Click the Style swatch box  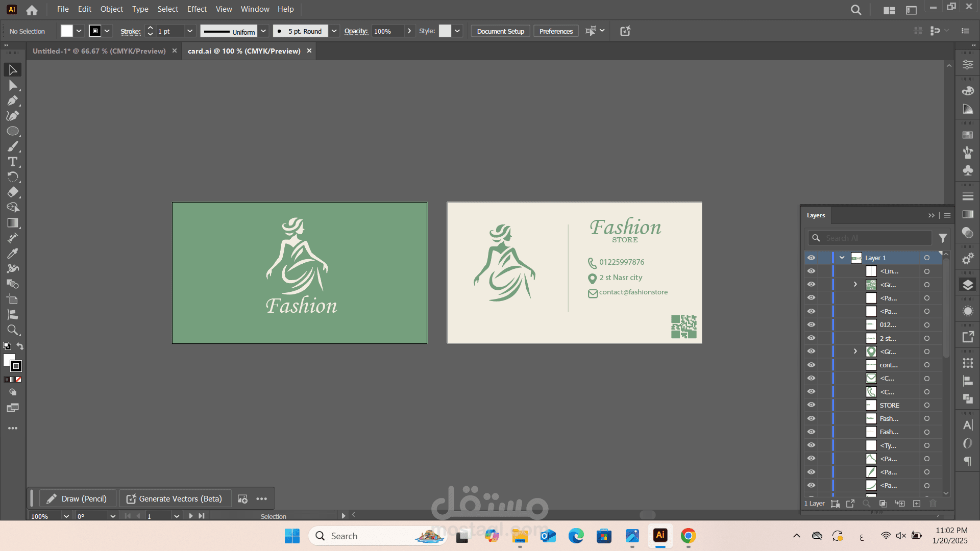point(445,31)
